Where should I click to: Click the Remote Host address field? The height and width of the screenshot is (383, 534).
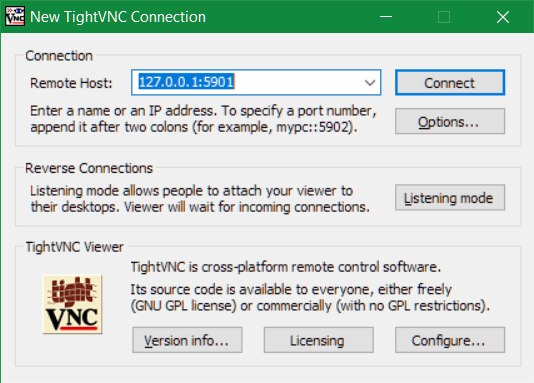coord(256,82)
